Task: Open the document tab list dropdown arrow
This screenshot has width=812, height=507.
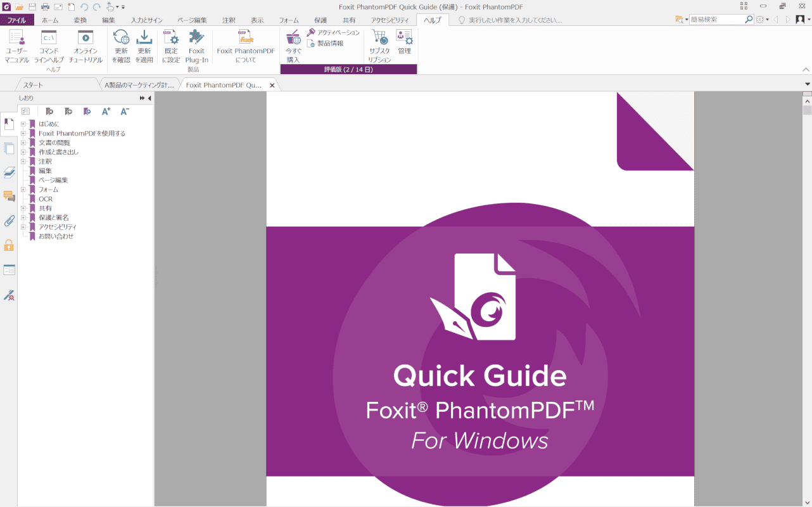Action: [x=807, y=84]
